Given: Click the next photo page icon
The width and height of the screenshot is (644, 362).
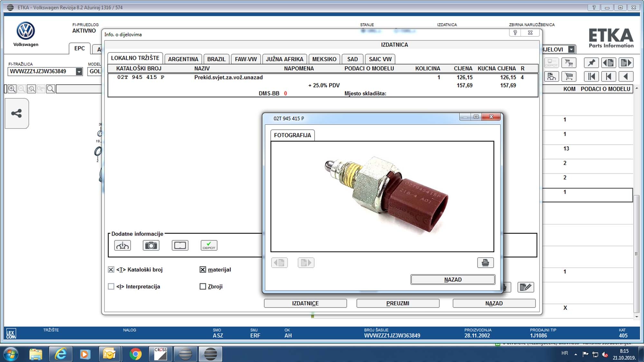Looking at the screenshot, I should tap(306, 263).
